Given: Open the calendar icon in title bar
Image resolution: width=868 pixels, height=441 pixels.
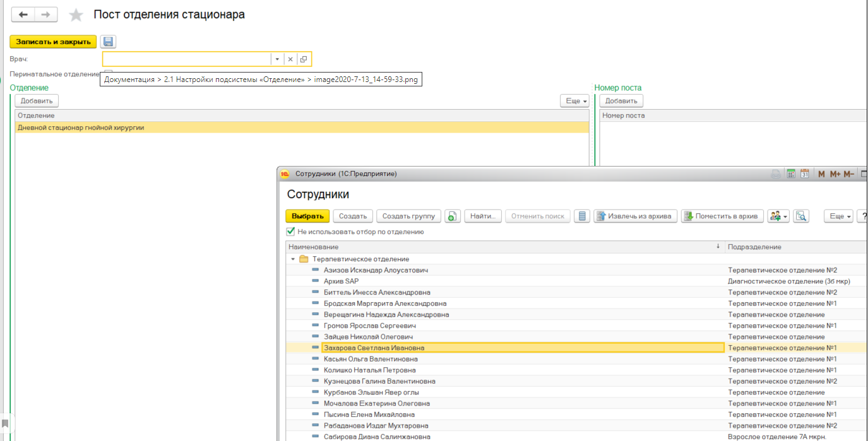Looking at the screenshot, I should tap(805, 174).
